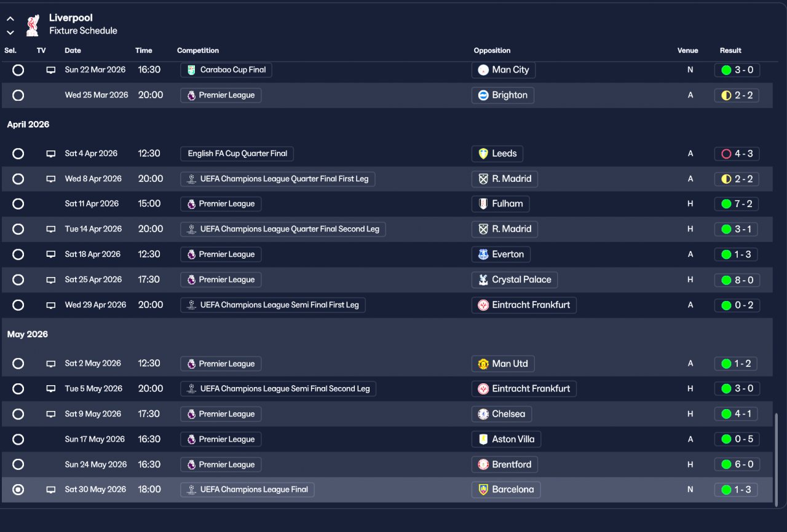Sort by the Venue column header
This screenshot has height=532, width=787.
[688, 50]
